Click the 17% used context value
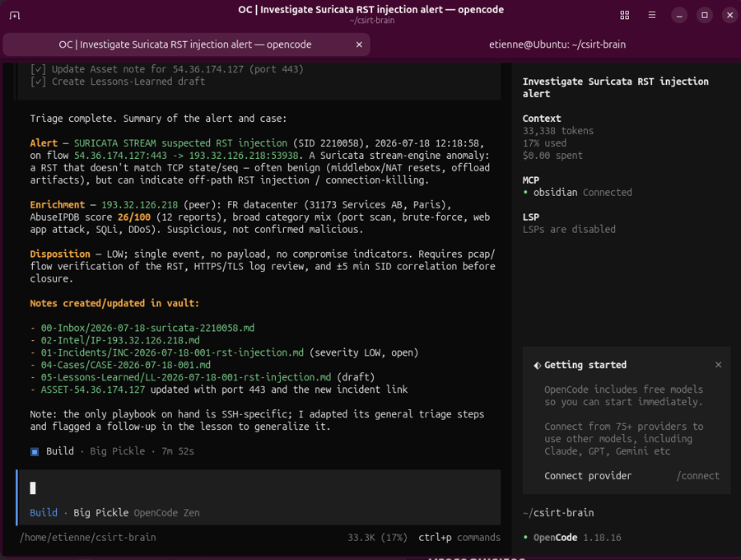Viewport: 741px width, 560px height. pos(544,143)
